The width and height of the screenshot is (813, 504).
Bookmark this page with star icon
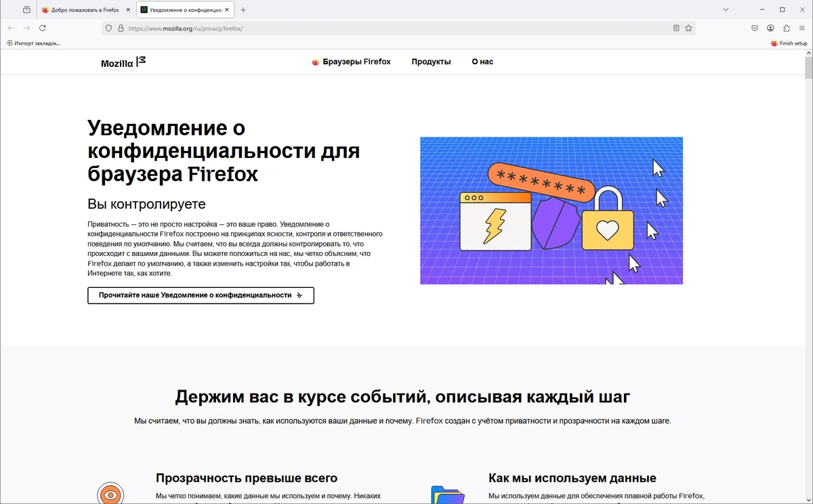[x=688, y=28]
